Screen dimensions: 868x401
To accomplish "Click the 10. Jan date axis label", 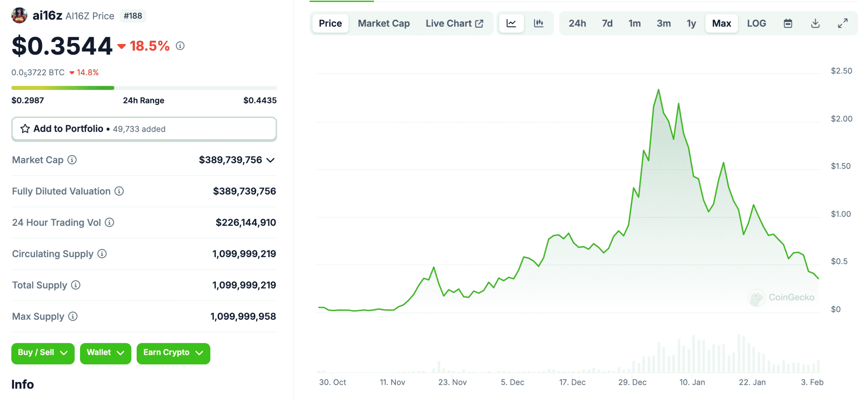I will coord(692,382).
